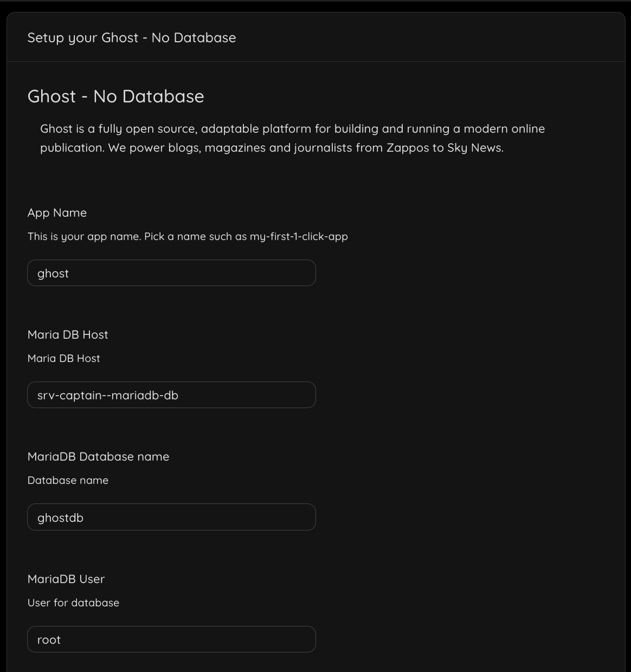The width and height of the screenshot is (631, 672).
Task: Click the 'MariaDB Database name' label
Action: [98, 457]
